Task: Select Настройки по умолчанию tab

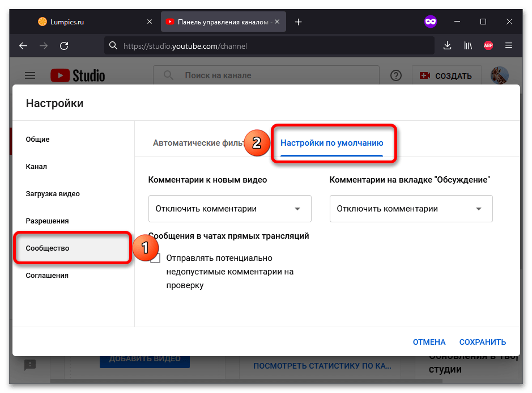Action: (331, 143)
